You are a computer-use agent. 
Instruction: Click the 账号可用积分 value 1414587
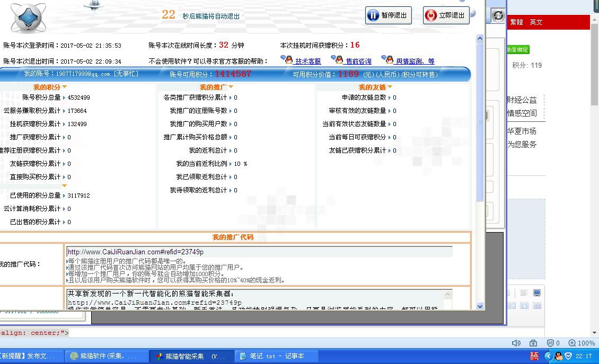[x=233, y=74]
